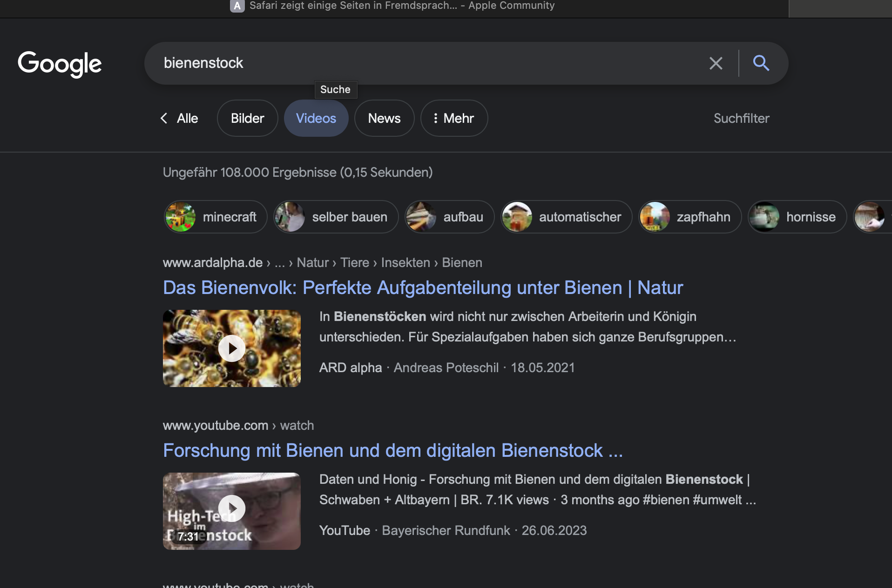Click the date 26.06.2023
The width and height of the screenshot is (892, 588).
[554, 530]
